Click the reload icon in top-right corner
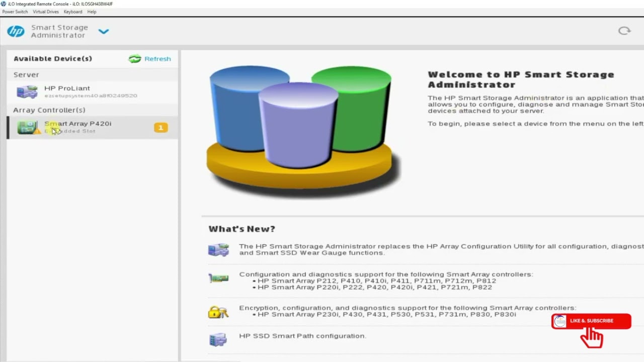This screenshot has width=644, height=362. 624,31
